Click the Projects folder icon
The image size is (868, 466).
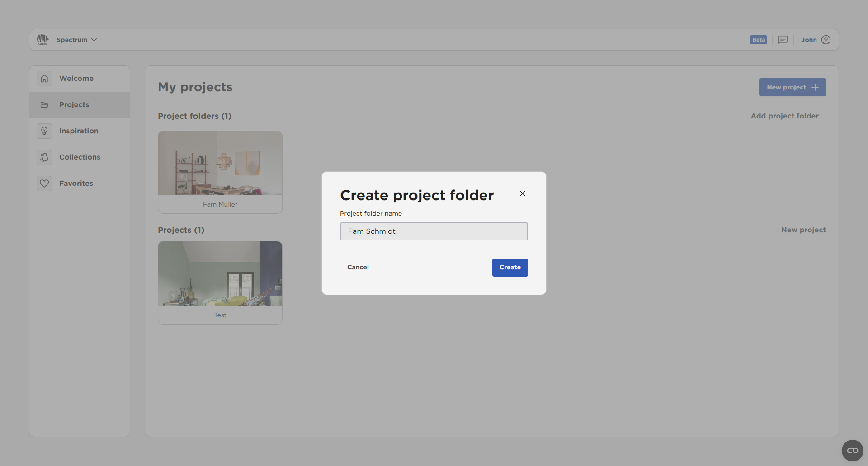(44, 104)
